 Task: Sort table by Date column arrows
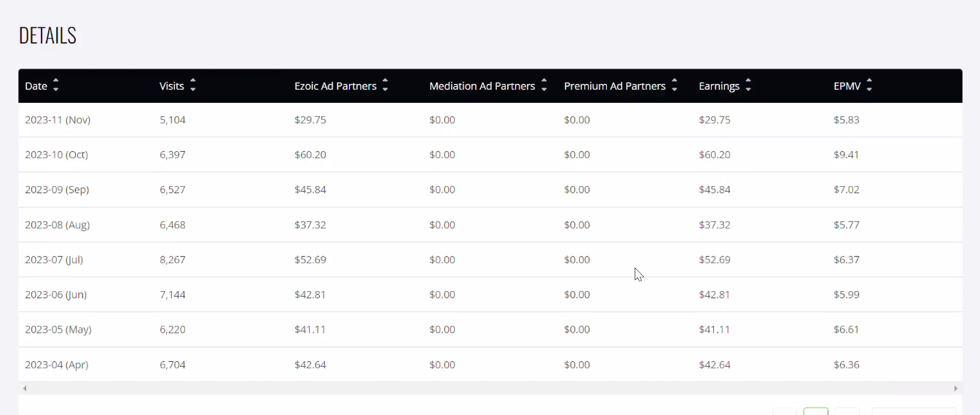(55, 86)
